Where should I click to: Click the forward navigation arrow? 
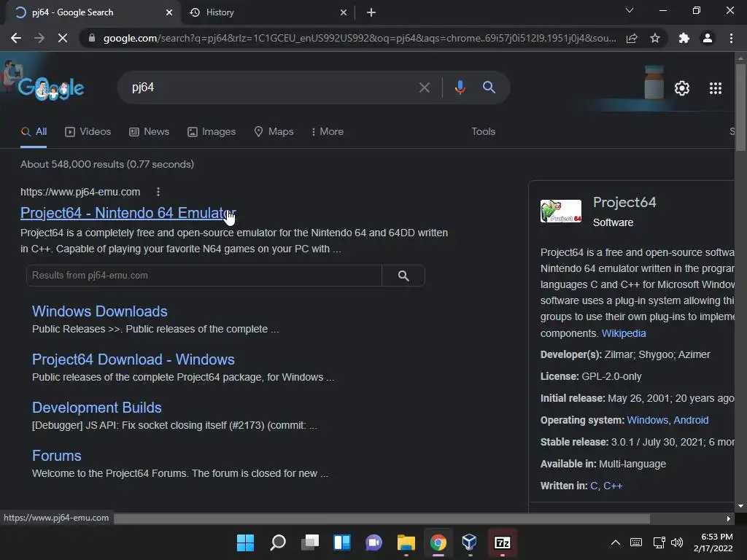[x=39, y=38]
